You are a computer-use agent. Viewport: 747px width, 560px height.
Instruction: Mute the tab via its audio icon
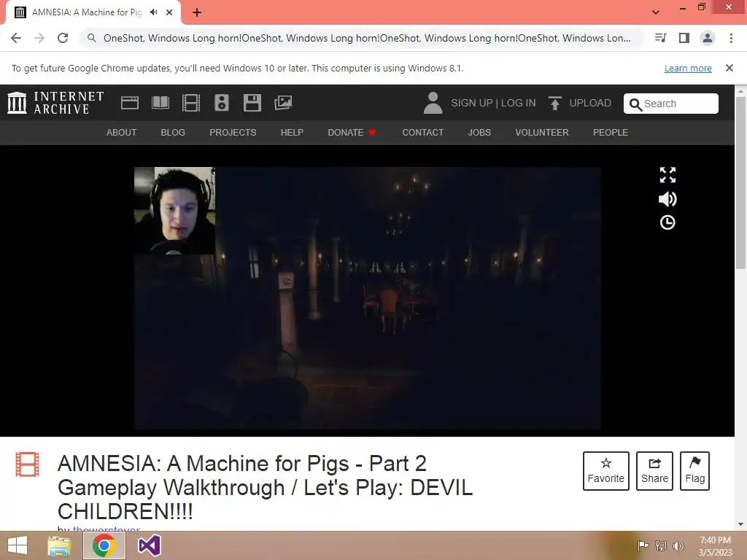click(x=154, y=12)
